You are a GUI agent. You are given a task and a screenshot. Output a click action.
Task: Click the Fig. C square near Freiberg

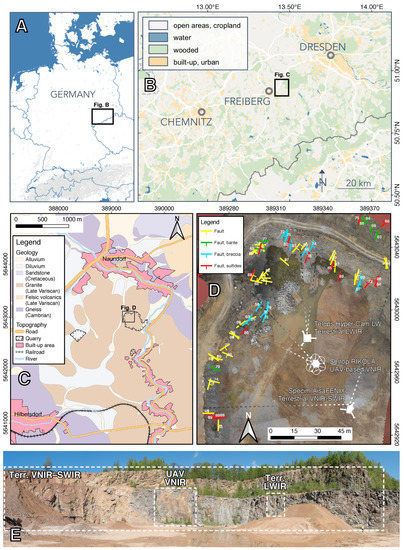282,88
